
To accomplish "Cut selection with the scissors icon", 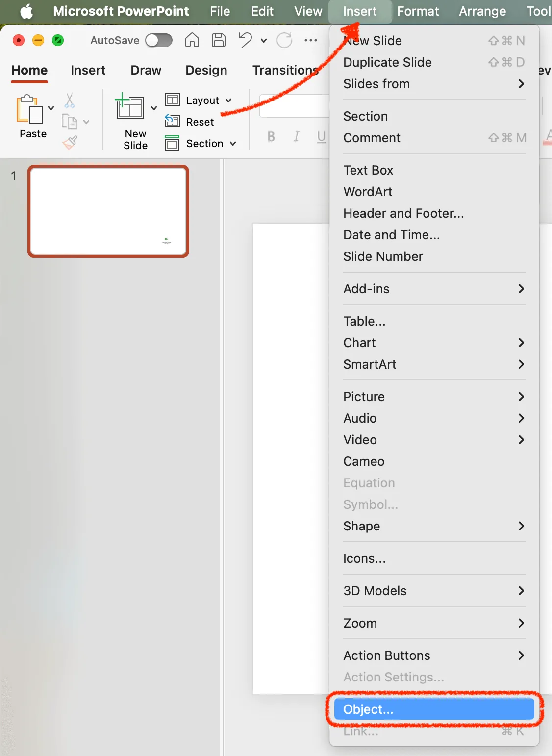I will coord(70,101).
